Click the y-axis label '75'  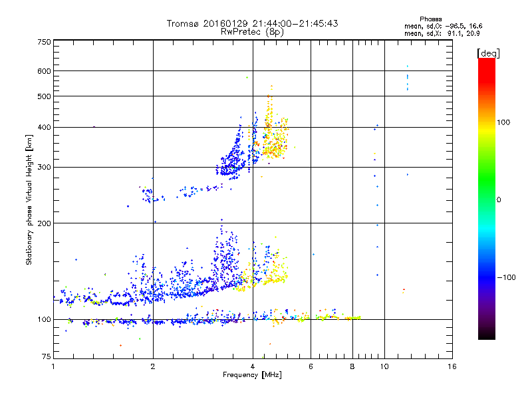pos(47,356)
